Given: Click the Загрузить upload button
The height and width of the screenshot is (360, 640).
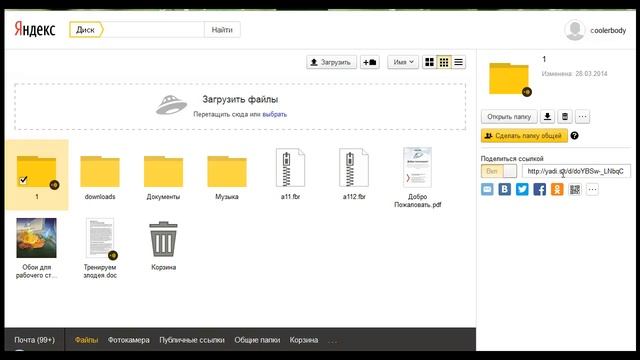Looking at the screenshot, I should pyautogui.click(x=331, y=62).
